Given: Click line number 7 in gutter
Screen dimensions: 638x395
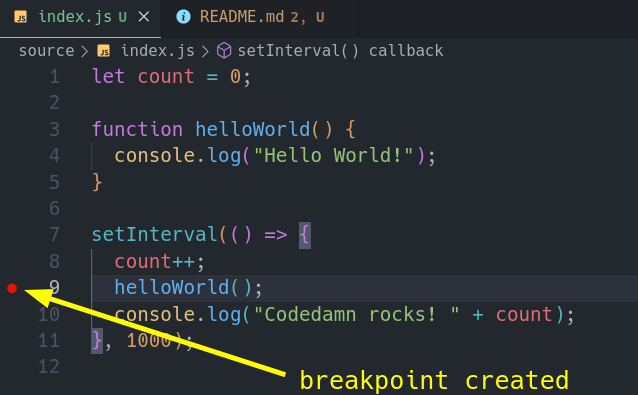Looking at the screenshot, I should pos(55,235).
